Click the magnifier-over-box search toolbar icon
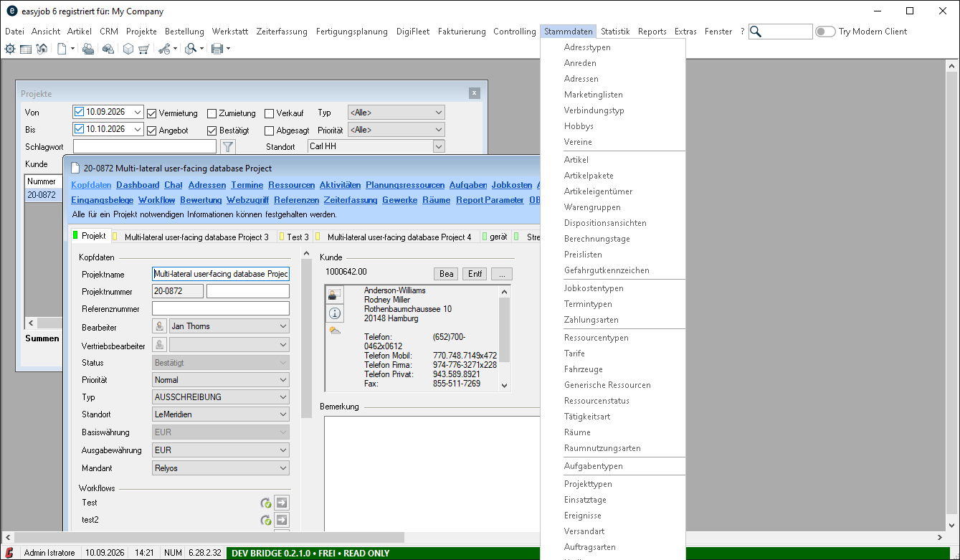 191,49
